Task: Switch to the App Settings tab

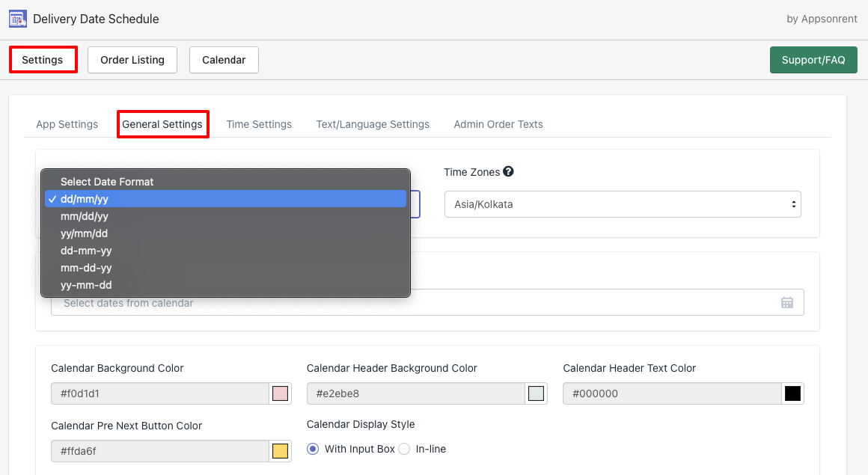Action: point(67,124)
